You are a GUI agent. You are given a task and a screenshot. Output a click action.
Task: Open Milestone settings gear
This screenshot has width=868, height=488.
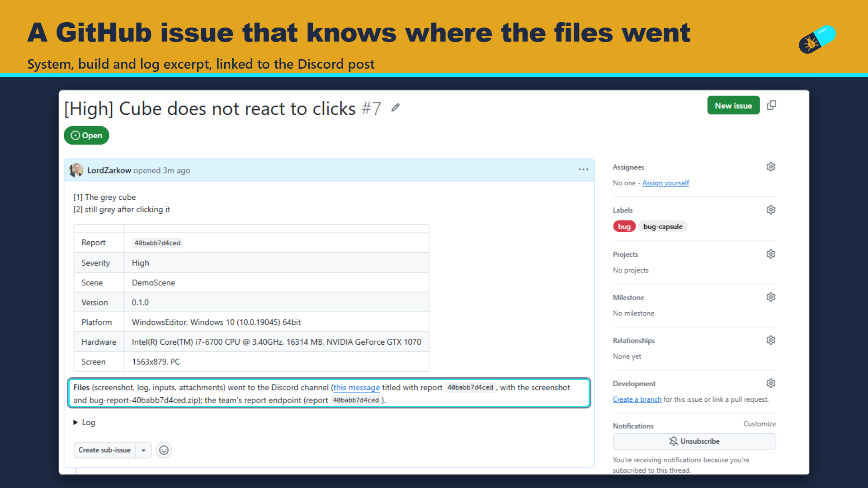tap(771, 297)
